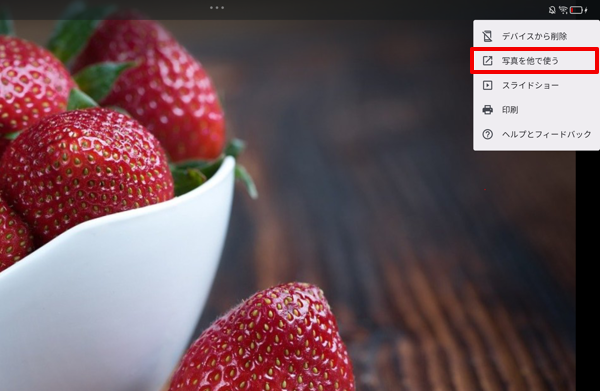The image size is (600, 391).
Task: Start スライドショー from the menu
Action: 536,85
